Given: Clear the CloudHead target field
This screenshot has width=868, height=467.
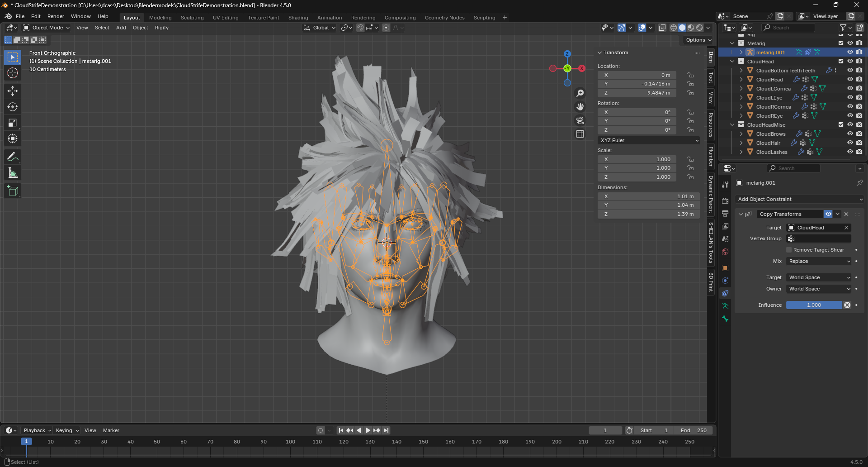Looking at the screenshot, I should tap(846, 228).
